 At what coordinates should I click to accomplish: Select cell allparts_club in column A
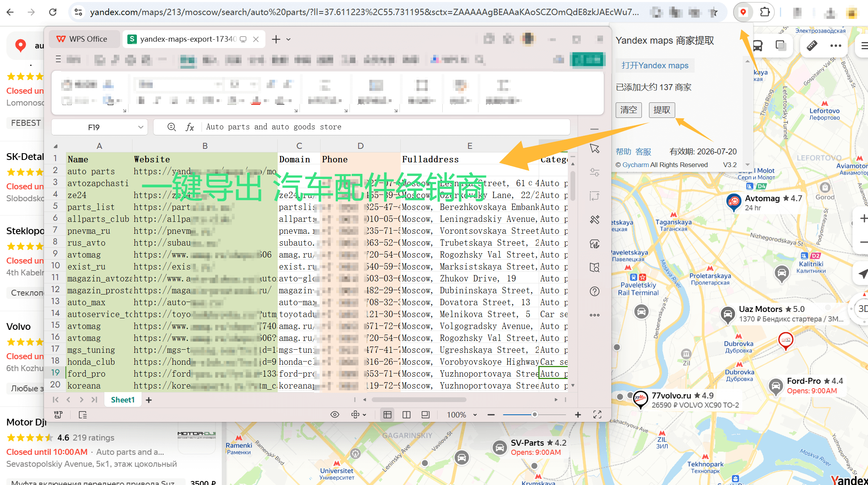coord(99,219)
